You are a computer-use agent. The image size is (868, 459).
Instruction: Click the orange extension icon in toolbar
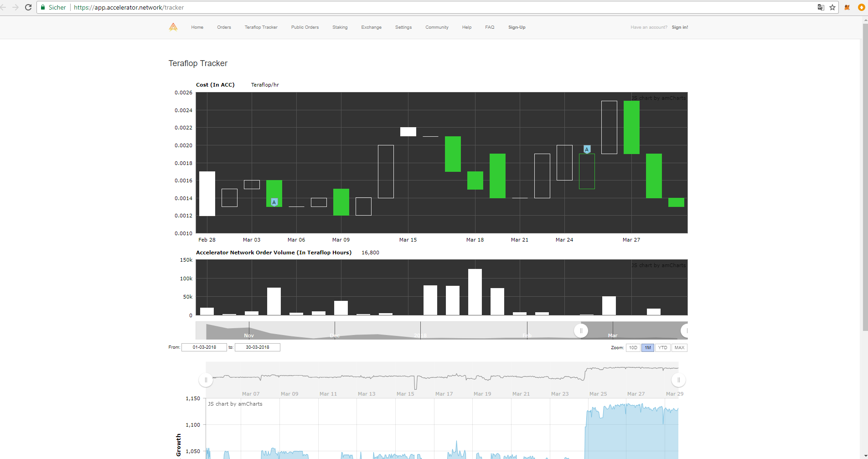click(861, 7)
